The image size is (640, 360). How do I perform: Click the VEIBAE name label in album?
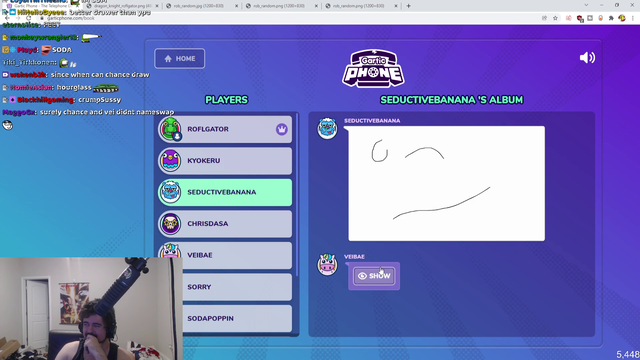pos(354,257)
